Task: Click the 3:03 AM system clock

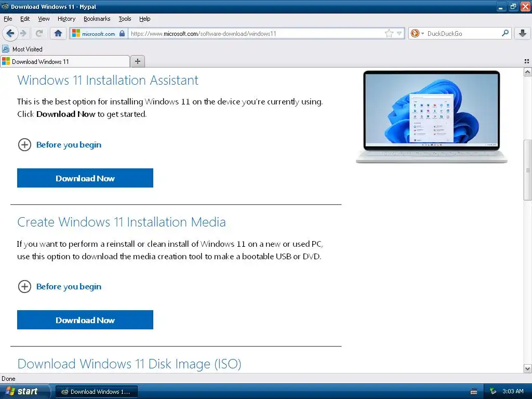Action: [513, 392]
